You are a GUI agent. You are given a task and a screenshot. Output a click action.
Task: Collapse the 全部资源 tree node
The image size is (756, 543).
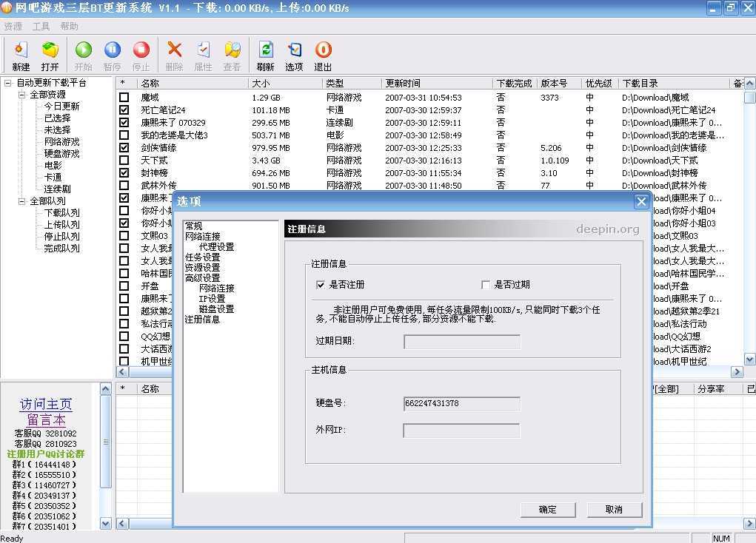[21, 95]
